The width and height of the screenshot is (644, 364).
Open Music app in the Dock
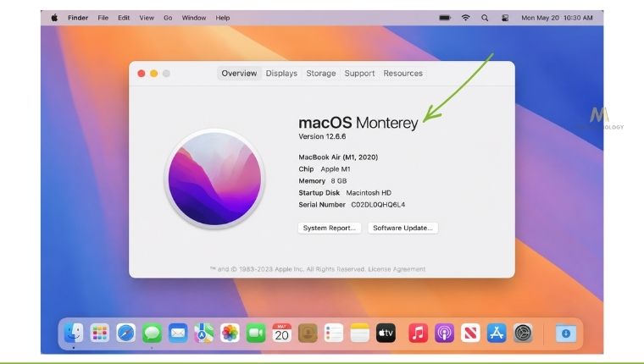418,333
